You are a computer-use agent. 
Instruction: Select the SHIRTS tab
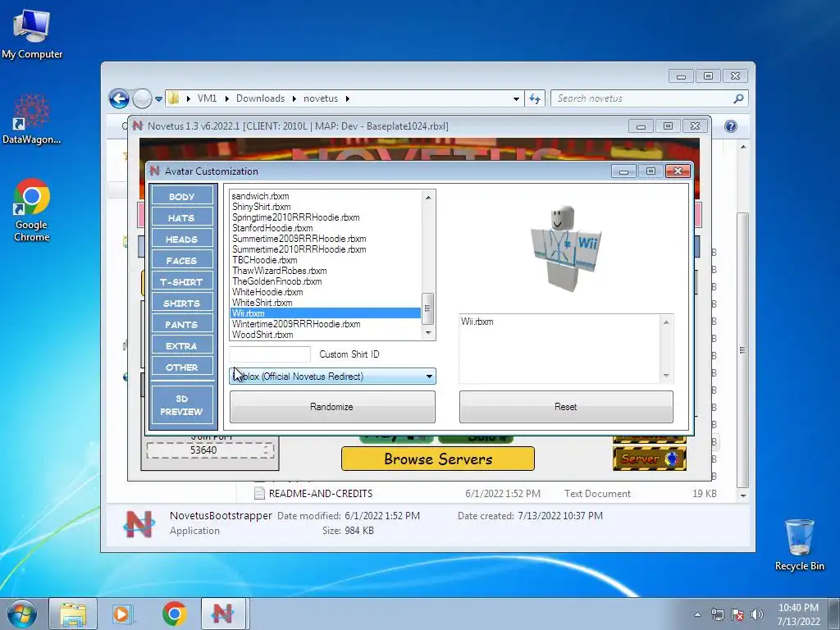pyautogui.click(x=182, y=304)
